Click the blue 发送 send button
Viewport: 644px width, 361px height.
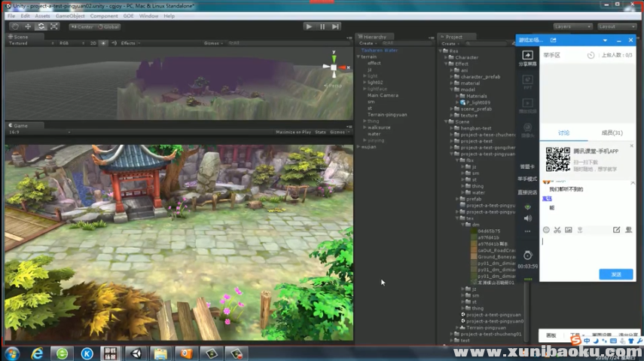tap(615, 274)
